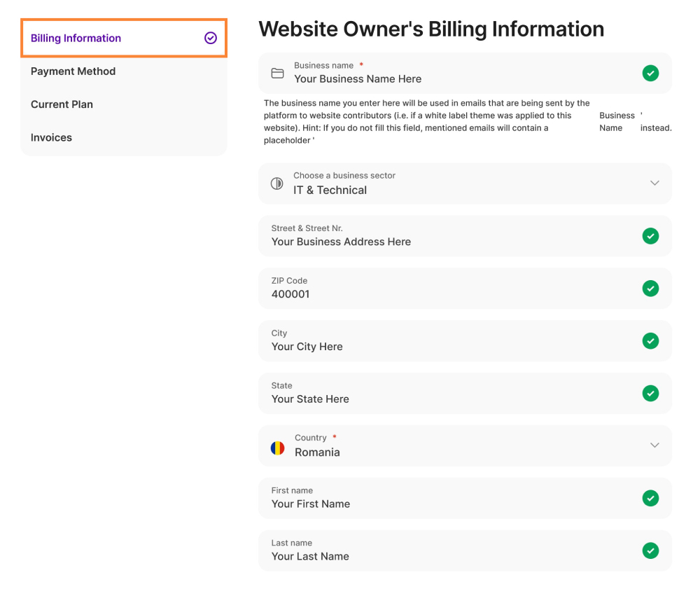The image size is (700, 589).
Task: Switch to the Current Plan tab
Action: pos(62,104)
